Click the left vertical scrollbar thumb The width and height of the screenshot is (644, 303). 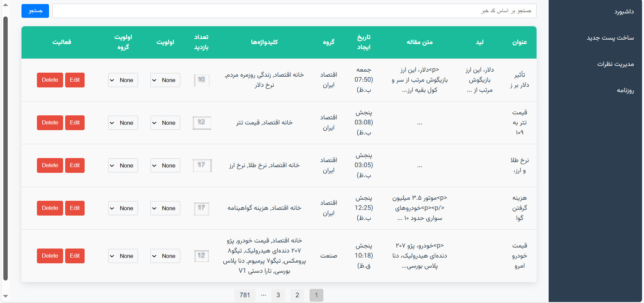click(5, 148)
